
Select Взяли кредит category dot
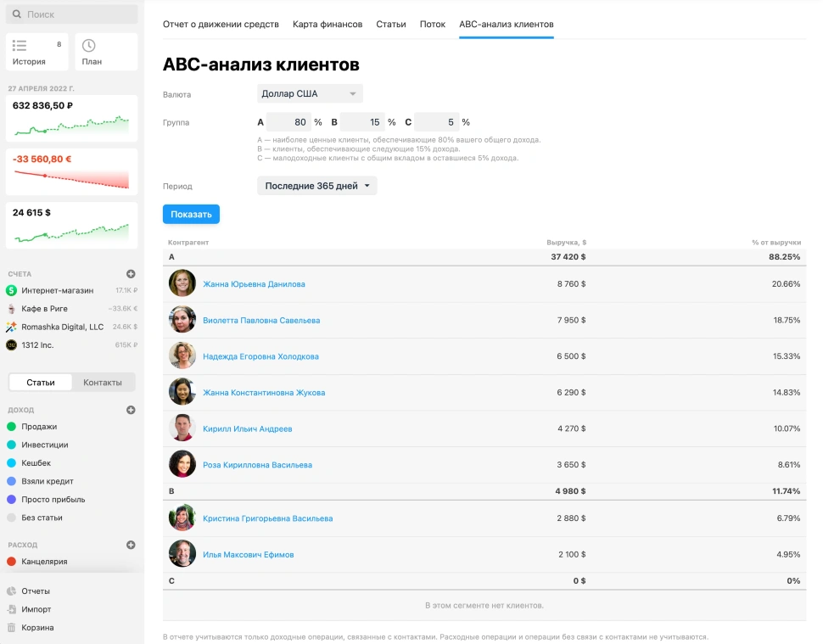(12, 481)
